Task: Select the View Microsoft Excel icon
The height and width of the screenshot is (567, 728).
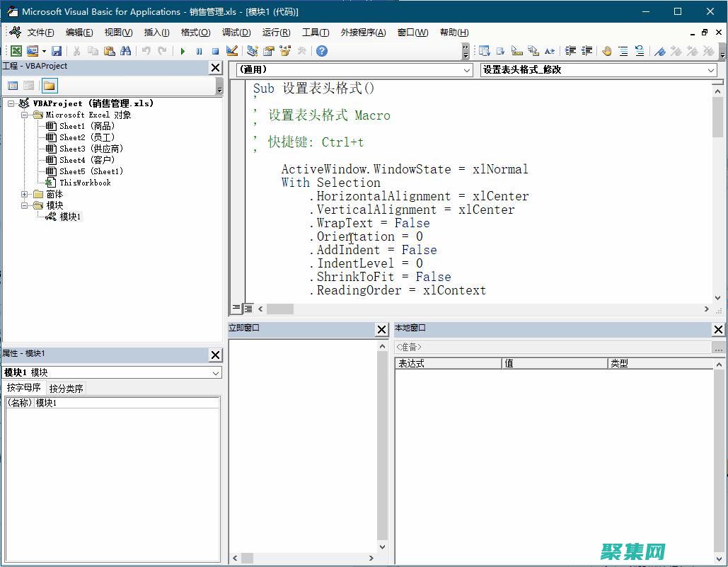Action: point(16,51)
